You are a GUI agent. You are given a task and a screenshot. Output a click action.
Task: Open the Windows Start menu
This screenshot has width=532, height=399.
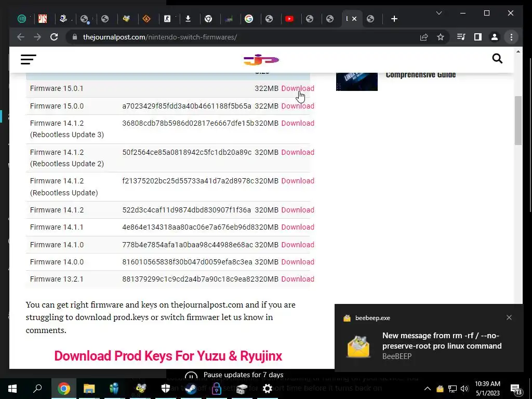(12, 389)
